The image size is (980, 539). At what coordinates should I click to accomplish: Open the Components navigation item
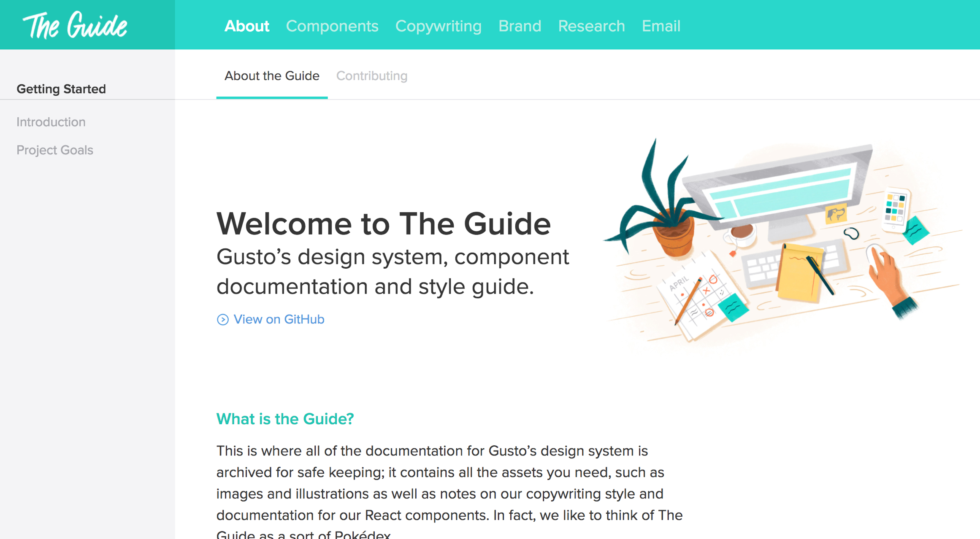pos(332,26)
